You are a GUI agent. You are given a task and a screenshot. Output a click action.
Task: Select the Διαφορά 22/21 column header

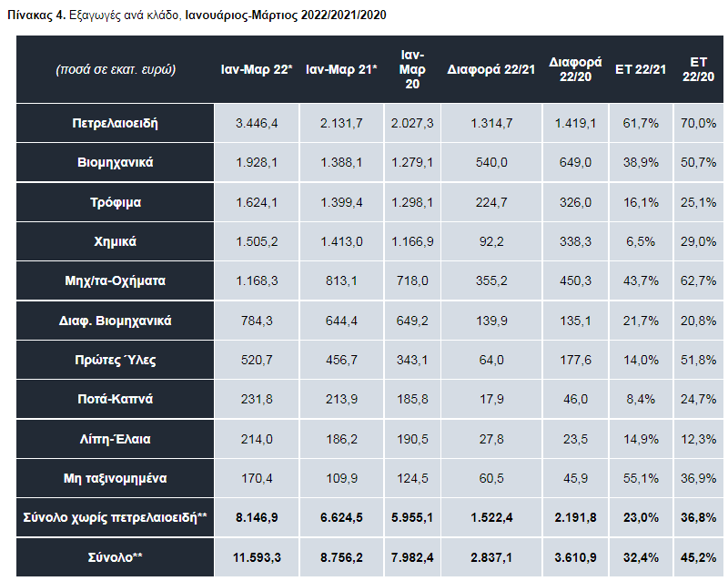click(x=491, y=70)
